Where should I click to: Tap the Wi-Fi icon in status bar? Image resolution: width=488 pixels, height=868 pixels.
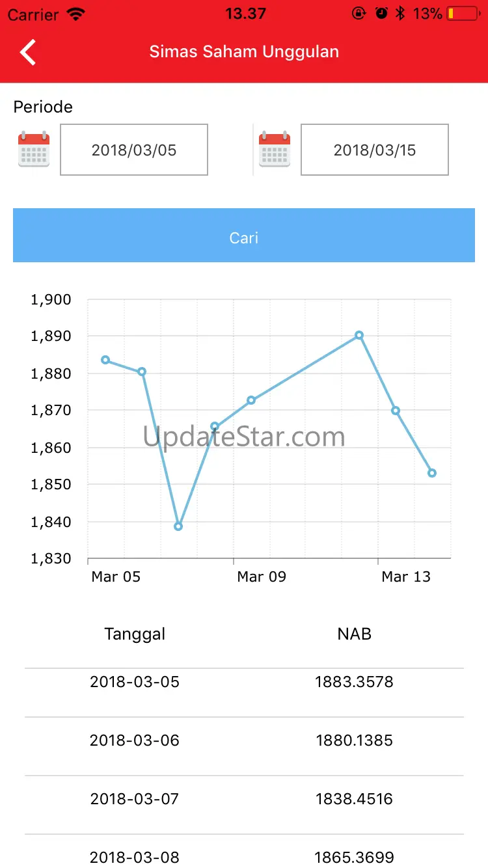[76, 14]
